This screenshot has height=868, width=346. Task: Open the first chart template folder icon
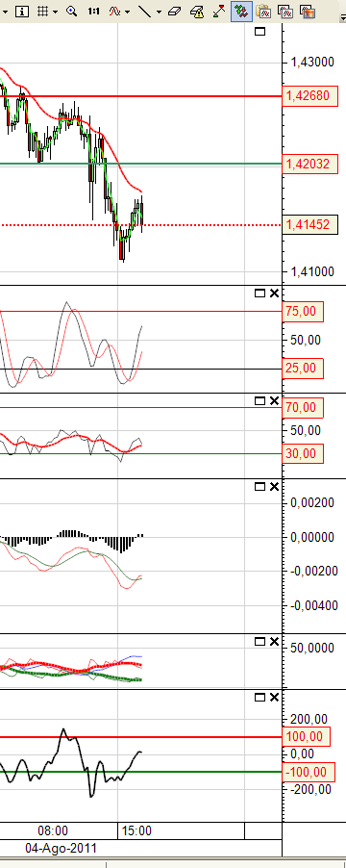(x=263, y=12)
